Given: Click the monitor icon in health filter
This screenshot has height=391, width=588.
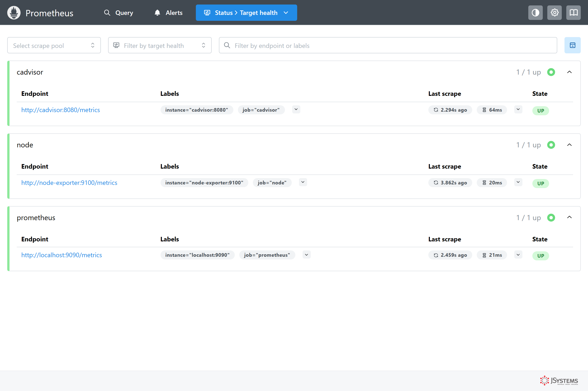Looking at the screenshot, I should click(116, 45).
